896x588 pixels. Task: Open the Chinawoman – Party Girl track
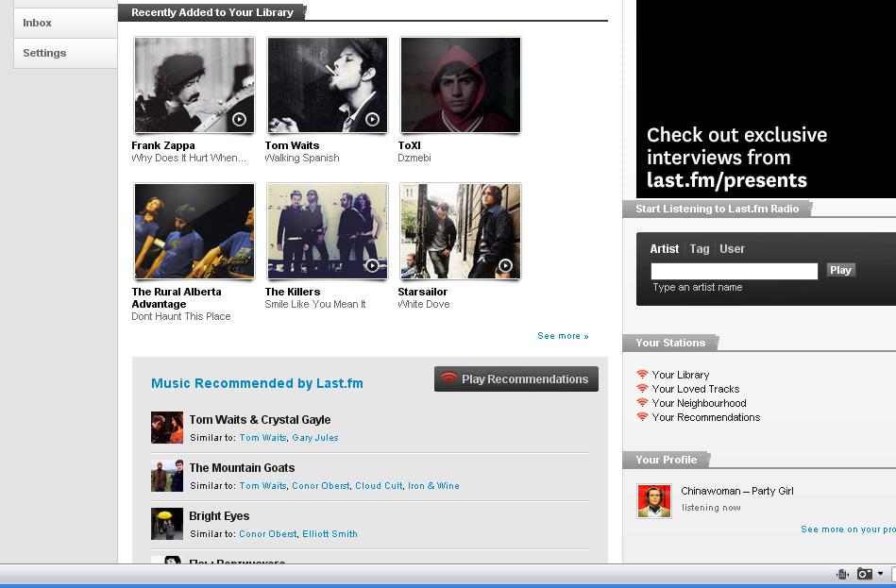tap(737, 491)
